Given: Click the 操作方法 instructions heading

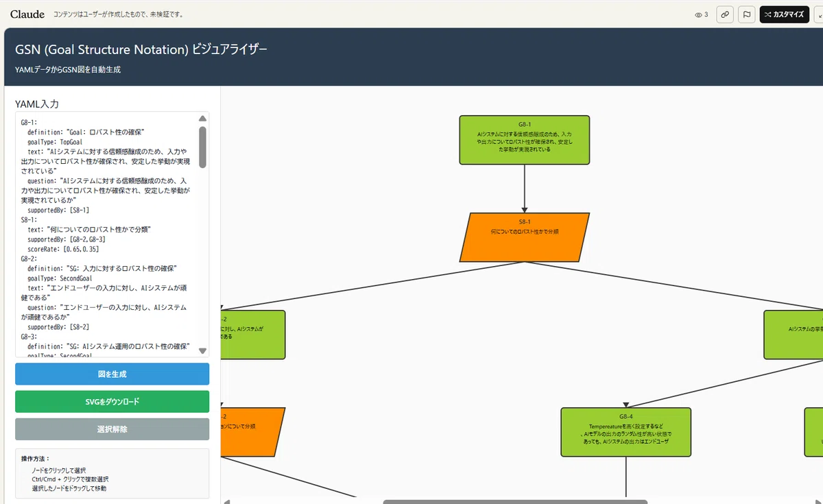Looking at the screenshot, I should coord(36,459).
